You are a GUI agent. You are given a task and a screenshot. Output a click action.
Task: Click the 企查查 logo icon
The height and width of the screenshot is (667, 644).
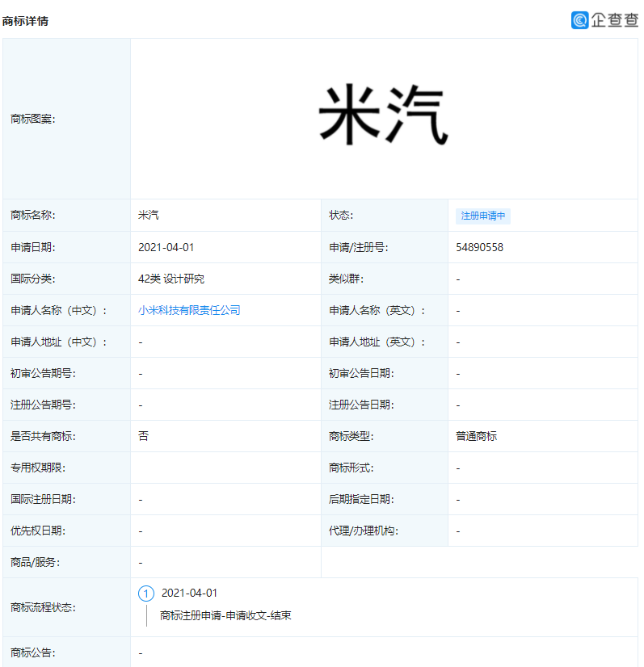(x=579, y=20)
